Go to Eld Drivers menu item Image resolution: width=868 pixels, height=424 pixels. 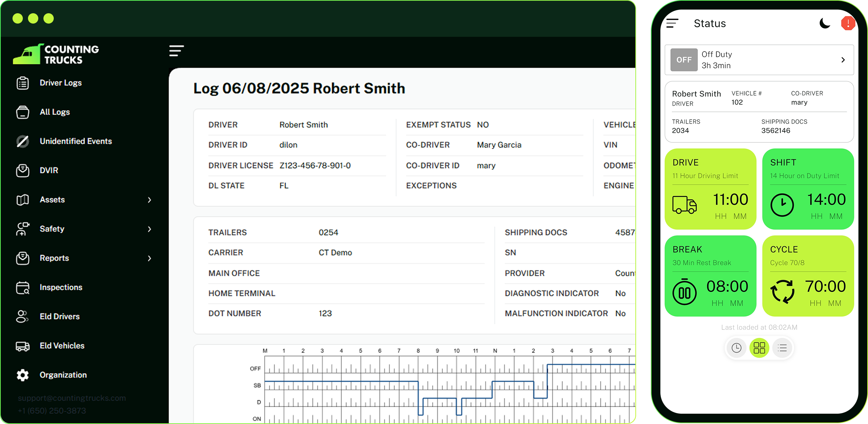tap(59, 317)
